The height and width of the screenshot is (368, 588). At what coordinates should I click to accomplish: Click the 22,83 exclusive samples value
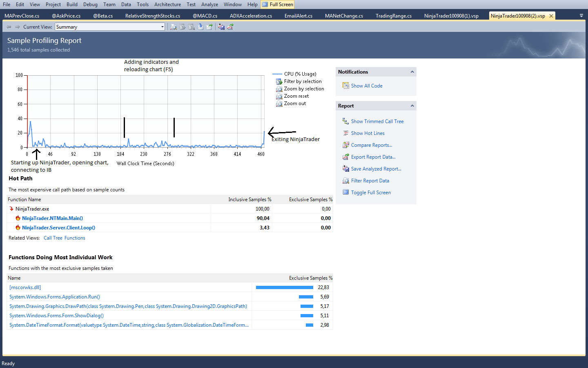[323, 287]
